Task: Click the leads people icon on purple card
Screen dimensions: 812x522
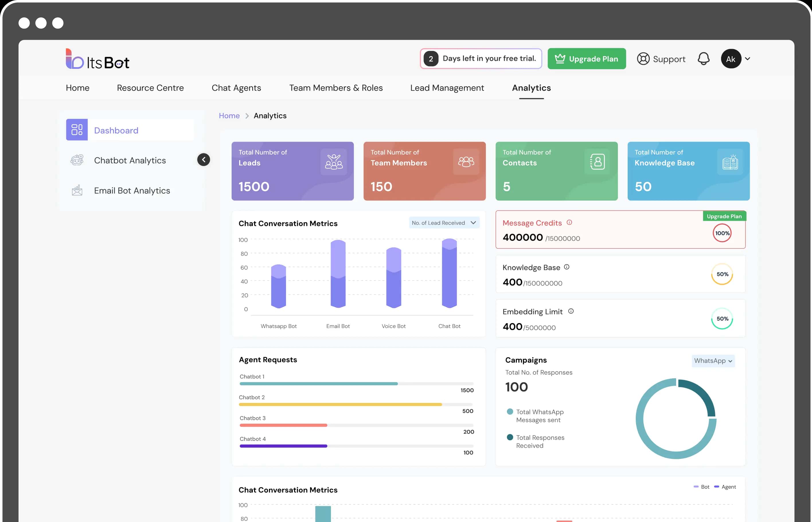Action: [333, 162]
